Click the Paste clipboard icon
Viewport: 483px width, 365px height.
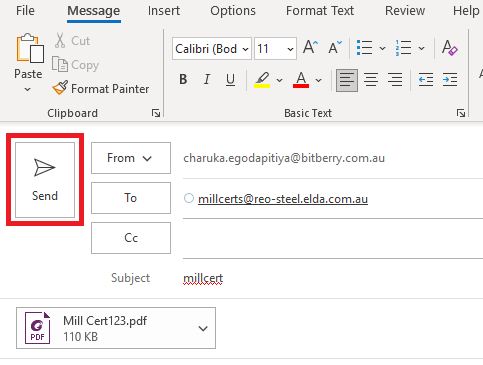coord(30,48)
